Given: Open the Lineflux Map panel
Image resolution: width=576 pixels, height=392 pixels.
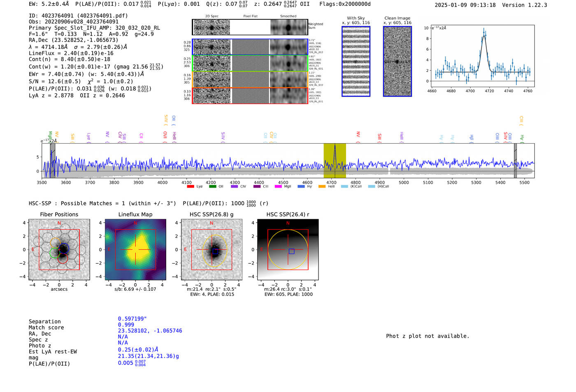Looking at the screenshot, I should (x=135, y=250).
